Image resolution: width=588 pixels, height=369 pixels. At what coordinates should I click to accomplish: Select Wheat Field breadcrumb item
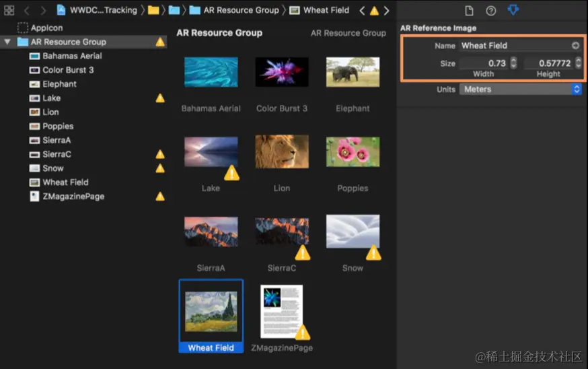pyautogui.click(x=319, y=10)
